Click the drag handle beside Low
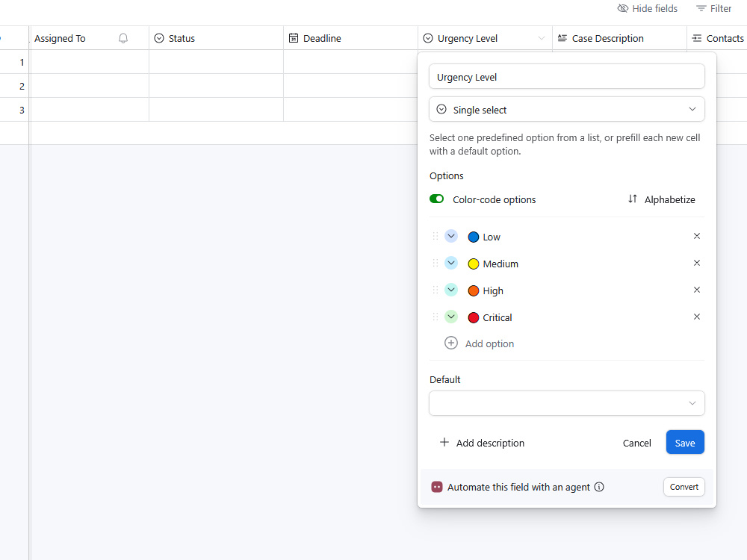 (435, 236)
